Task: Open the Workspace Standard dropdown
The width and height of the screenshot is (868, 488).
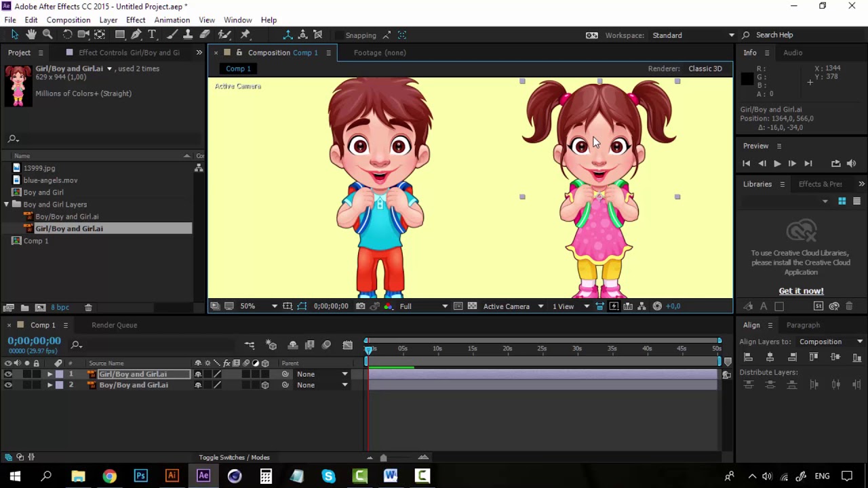Action: (693, 35)
